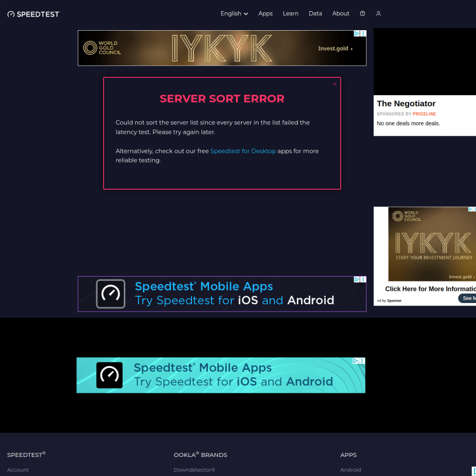The image size is (476, 476).
Task: Click Invest.gold link in top banner
Action: [x=335, y=49]
